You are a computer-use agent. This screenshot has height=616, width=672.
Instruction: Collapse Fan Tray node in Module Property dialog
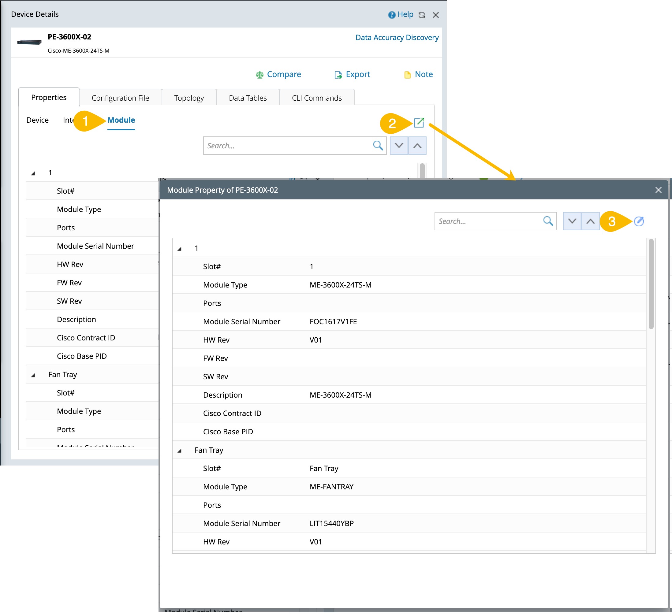point(179,451)
